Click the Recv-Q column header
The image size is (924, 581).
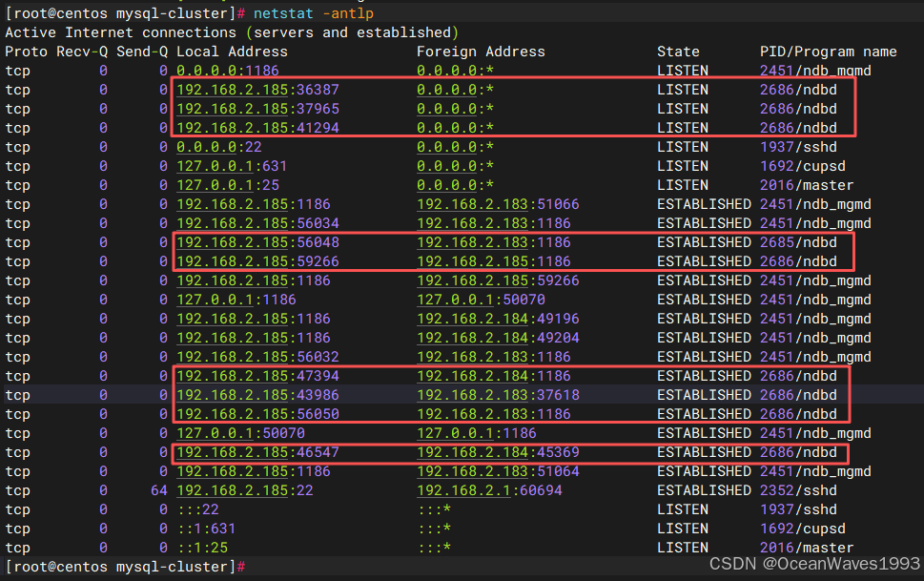pyautogui.click(x=82, y=52)
